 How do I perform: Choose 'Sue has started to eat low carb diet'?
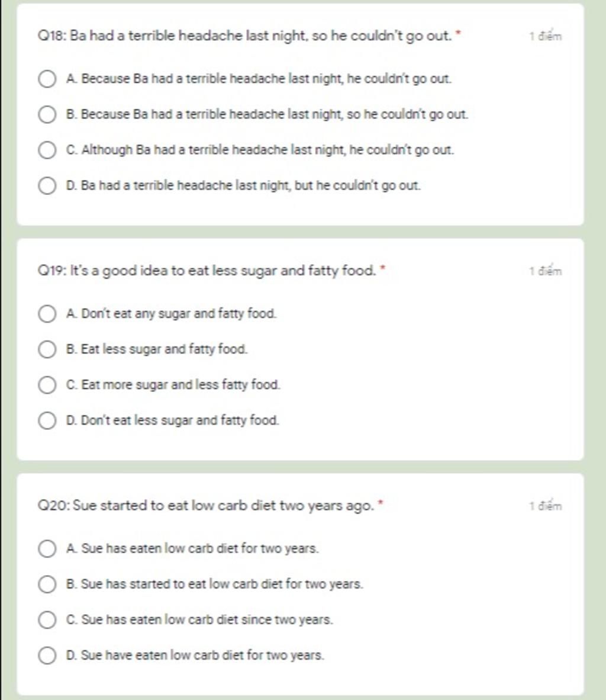[x=47, y=585]
